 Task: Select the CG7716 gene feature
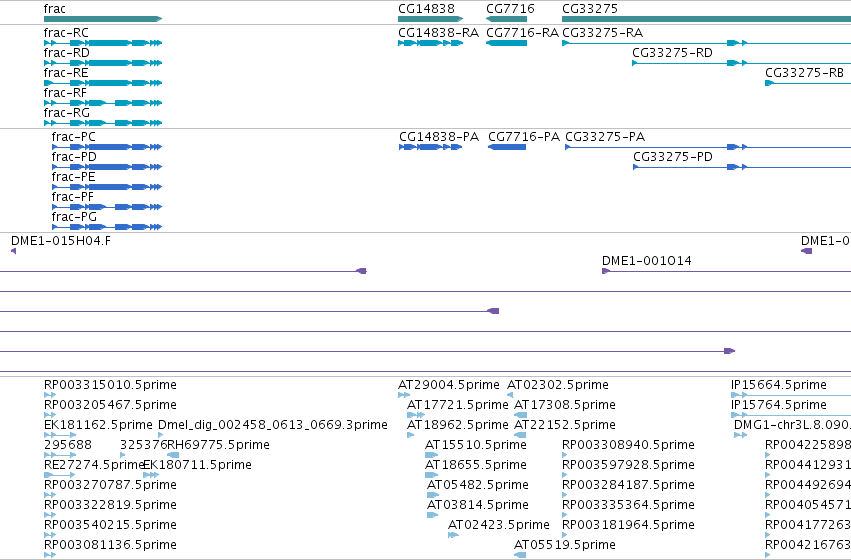[x=506, y=19]
